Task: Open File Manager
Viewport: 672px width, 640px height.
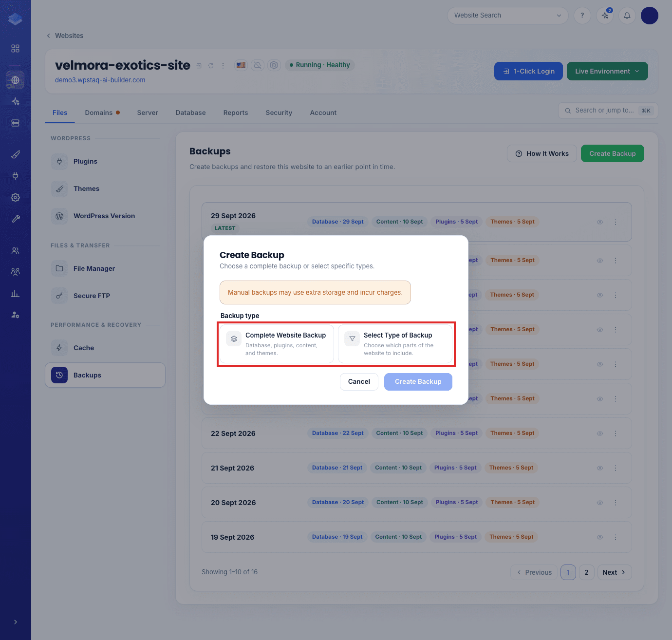Action: tap(105, 268)
